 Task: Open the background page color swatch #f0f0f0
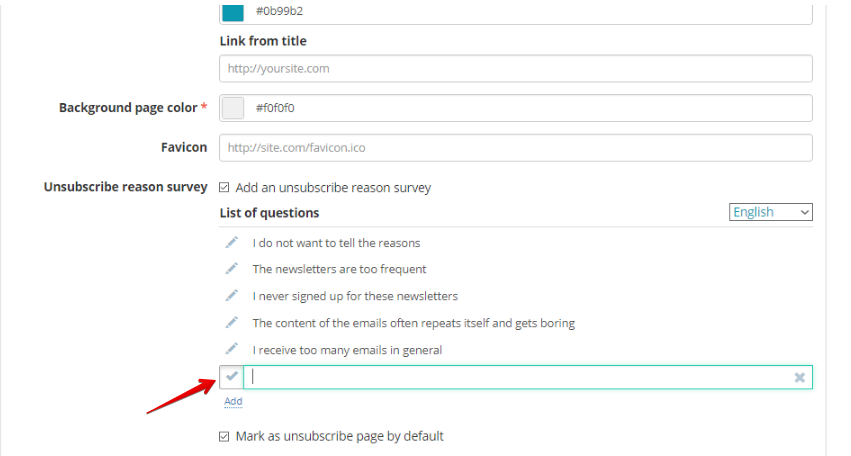pyautogui.click(x=233, y=108)
